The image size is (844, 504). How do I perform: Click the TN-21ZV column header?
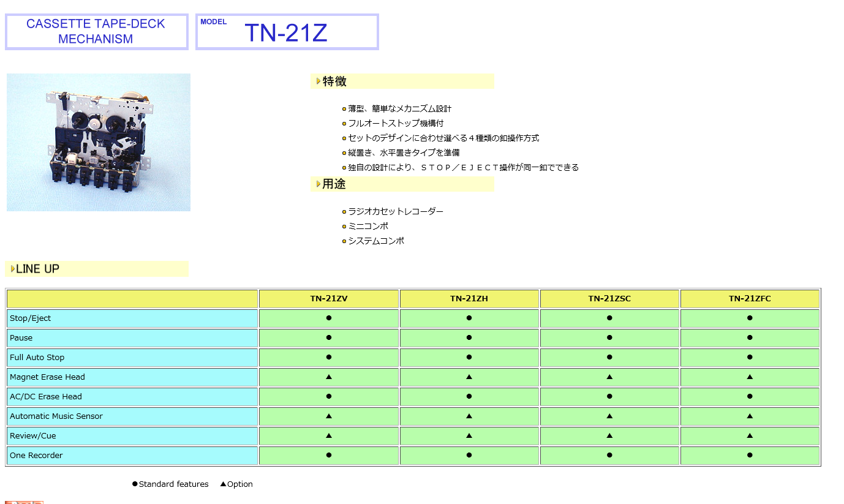[x=329, y=299]
